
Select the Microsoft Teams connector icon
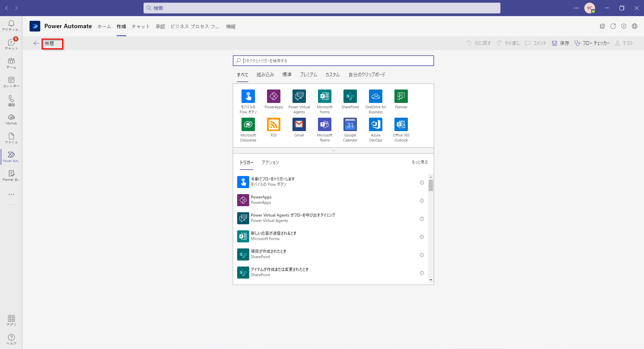pyautogui.click(x=325, y=124)
